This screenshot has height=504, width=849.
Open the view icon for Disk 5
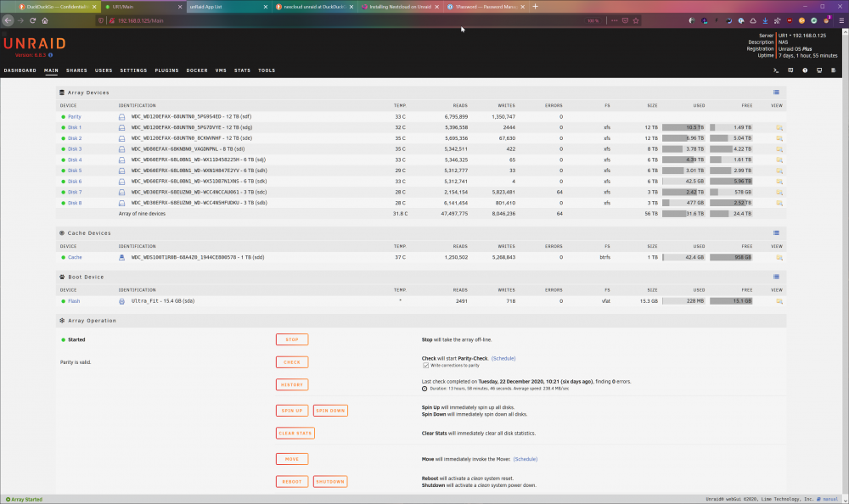point(779,171)
